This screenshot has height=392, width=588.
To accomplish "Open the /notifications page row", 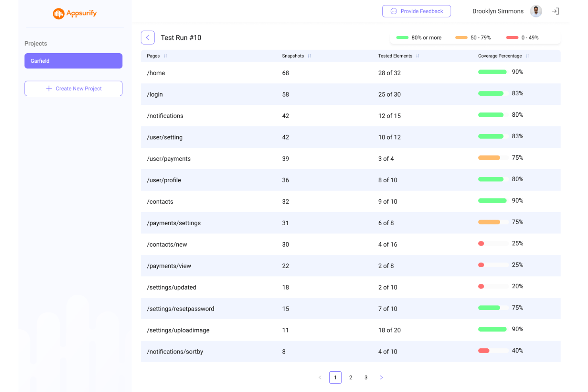I will 350,116.
